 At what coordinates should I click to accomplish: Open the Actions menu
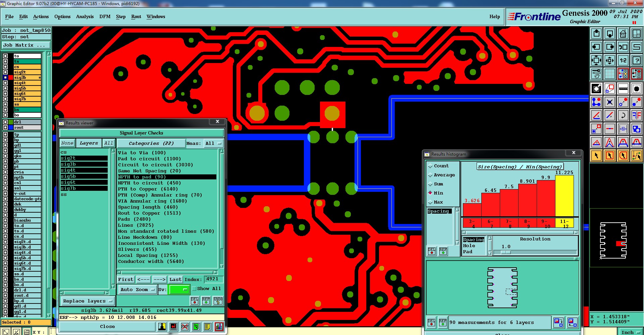point(41,16)
